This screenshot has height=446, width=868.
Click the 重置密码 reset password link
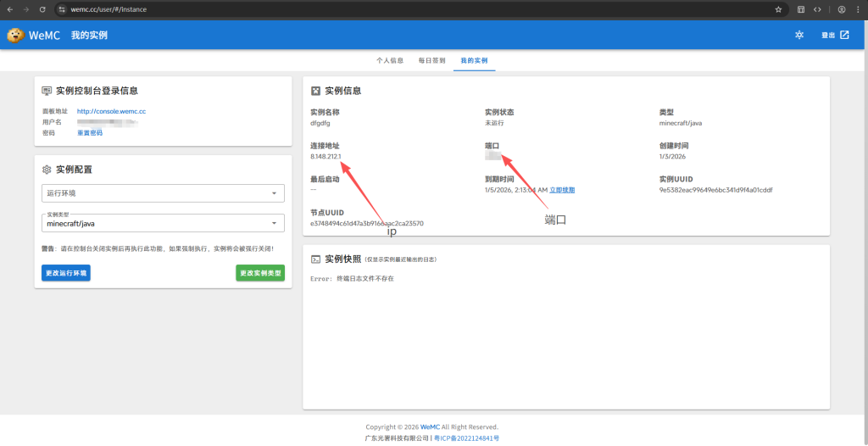pos(90,132)
